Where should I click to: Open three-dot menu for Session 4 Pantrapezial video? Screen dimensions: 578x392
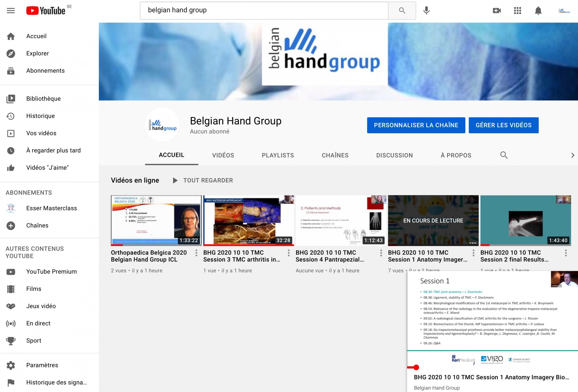(381, 253)
